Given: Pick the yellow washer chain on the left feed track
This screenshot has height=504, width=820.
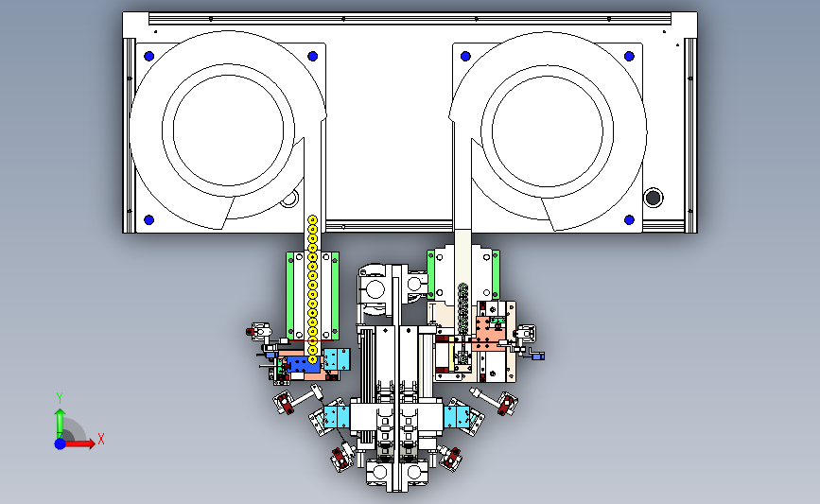Looking at the screenshot, I should [x=312, y=289].
